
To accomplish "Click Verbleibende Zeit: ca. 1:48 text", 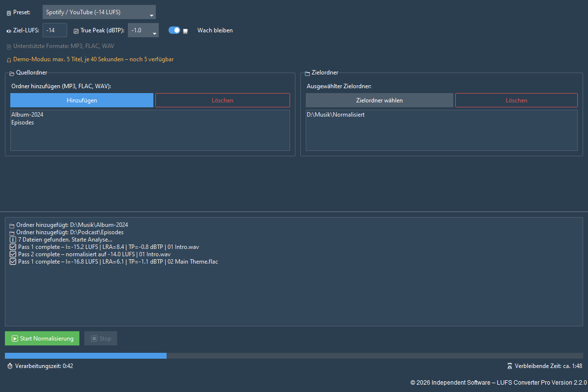I will (x=548, y=366).
